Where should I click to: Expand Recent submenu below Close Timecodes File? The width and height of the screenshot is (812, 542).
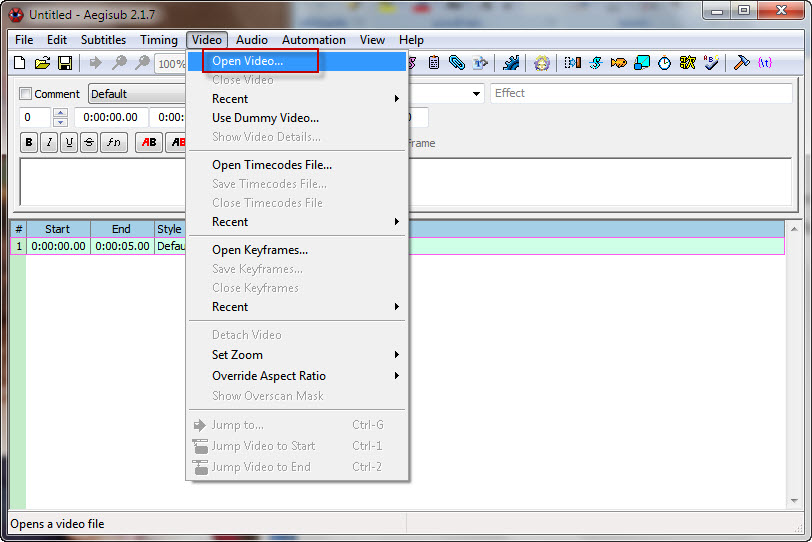pos(297,222)
